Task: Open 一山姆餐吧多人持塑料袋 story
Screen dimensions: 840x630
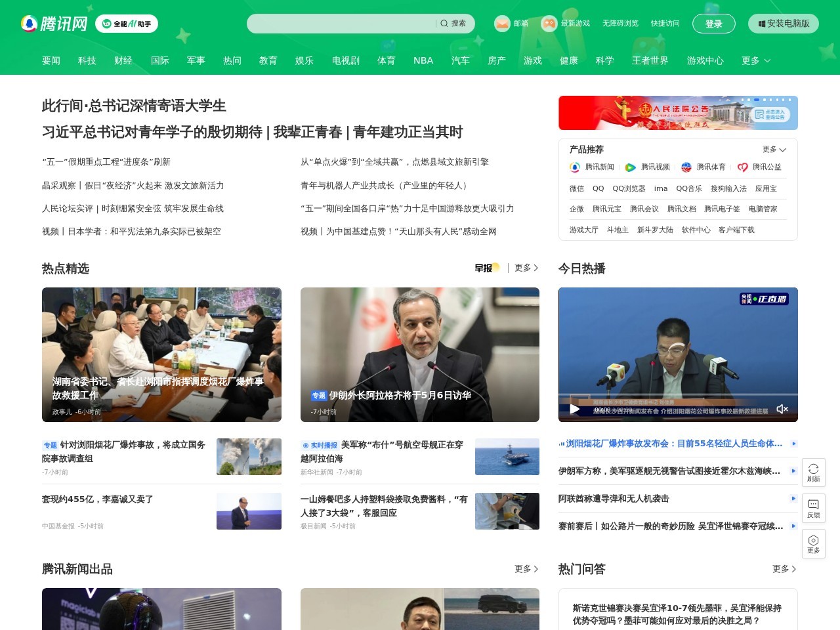Action: point(384,506)
